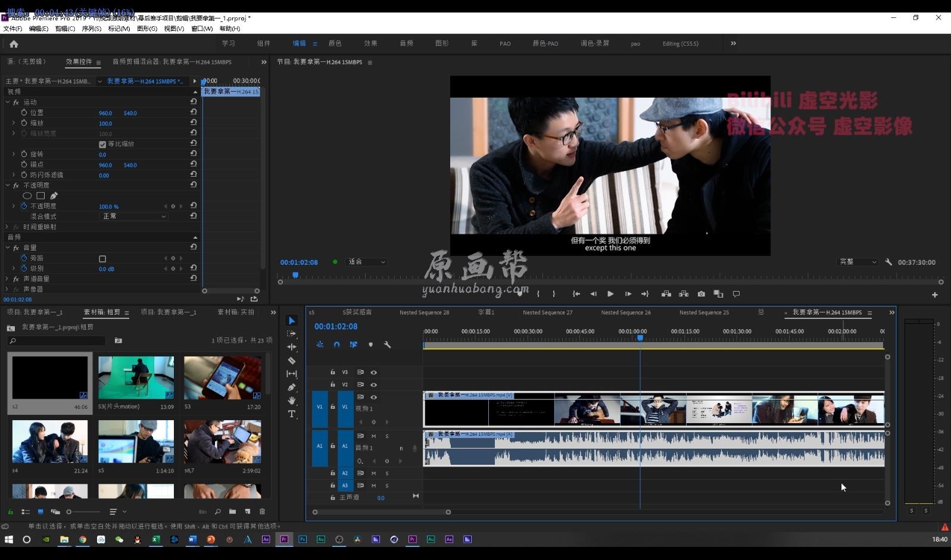Switch to the 音频 workspace tab
The width and height of the screenshot is (951, 560).
point(407,43)
